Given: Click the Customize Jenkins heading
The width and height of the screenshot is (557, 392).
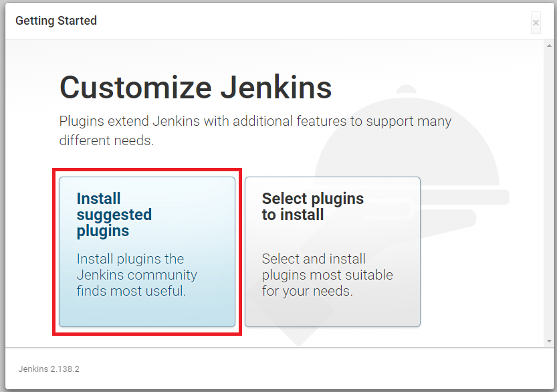Looking at the screenshot, I should pyautogui.click(x=195, y=87).
